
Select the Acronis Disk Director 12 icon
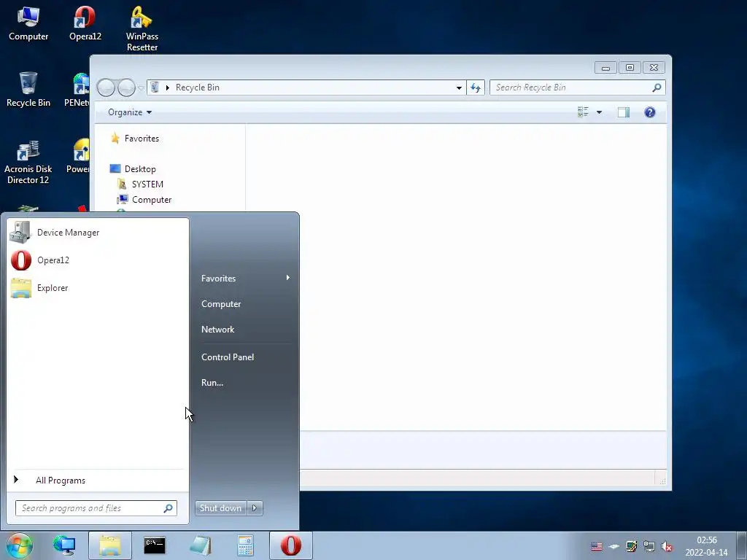tap(28, 163)
